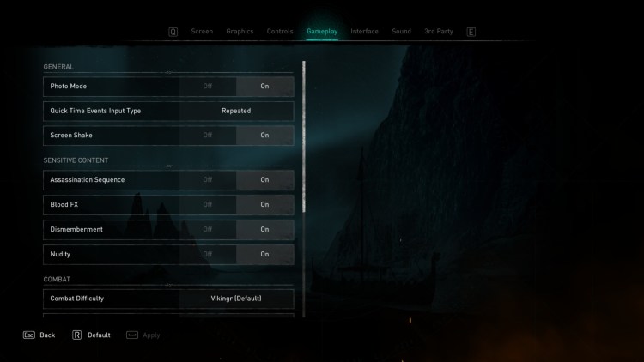Turn off Dismemberment

[208, 229]
